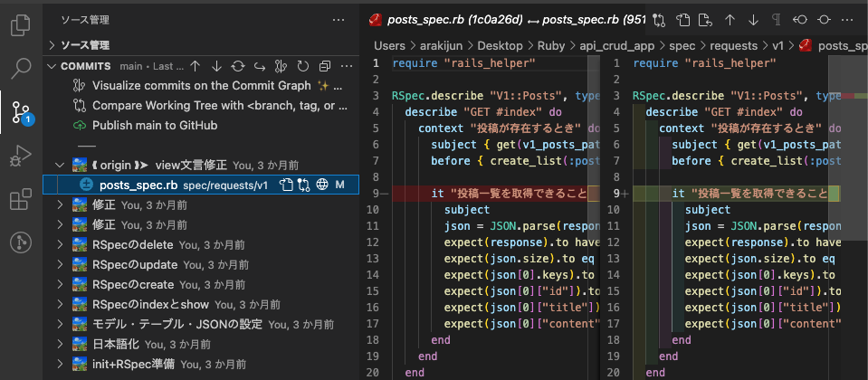Select the posts_spec.rb diff editor tab
The height and width of the screenshot is (380, 868).
click(507, 20)
